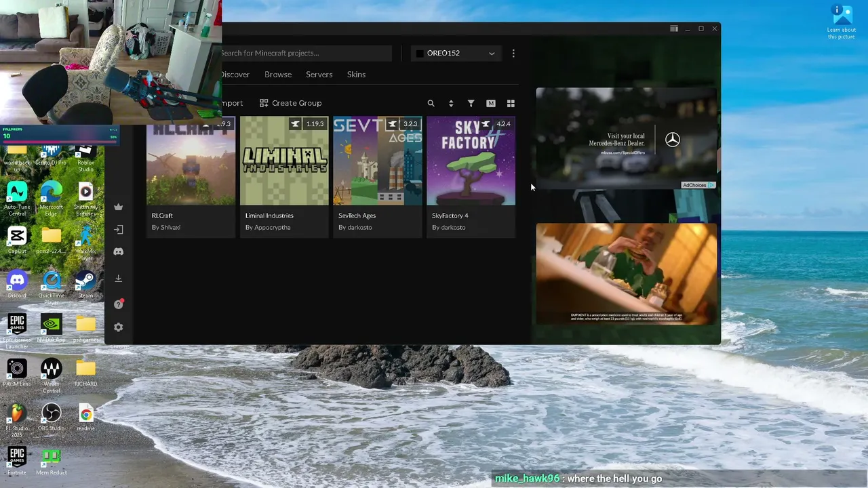Select the SkyFactory 4 modpack artwork
The image size is (868, 488).
tap(471, 161)
